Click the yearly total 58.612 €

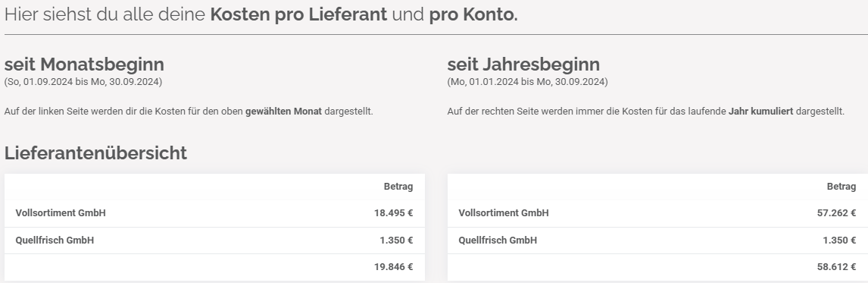point(836,267)
